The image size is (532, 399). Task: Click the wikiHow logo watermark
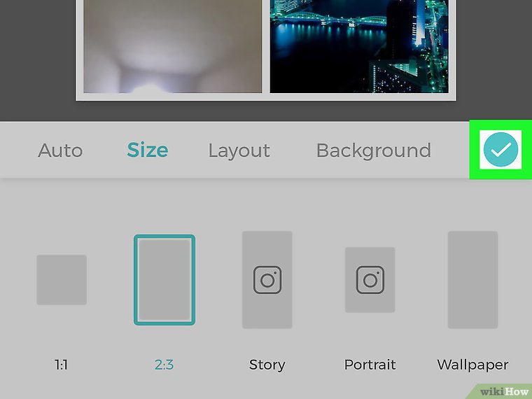(503, 389)
